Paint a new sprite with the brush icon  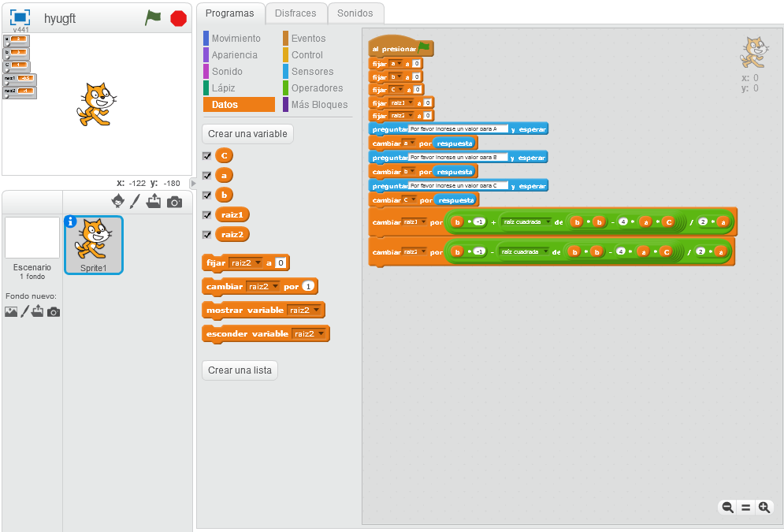[135, 202]
